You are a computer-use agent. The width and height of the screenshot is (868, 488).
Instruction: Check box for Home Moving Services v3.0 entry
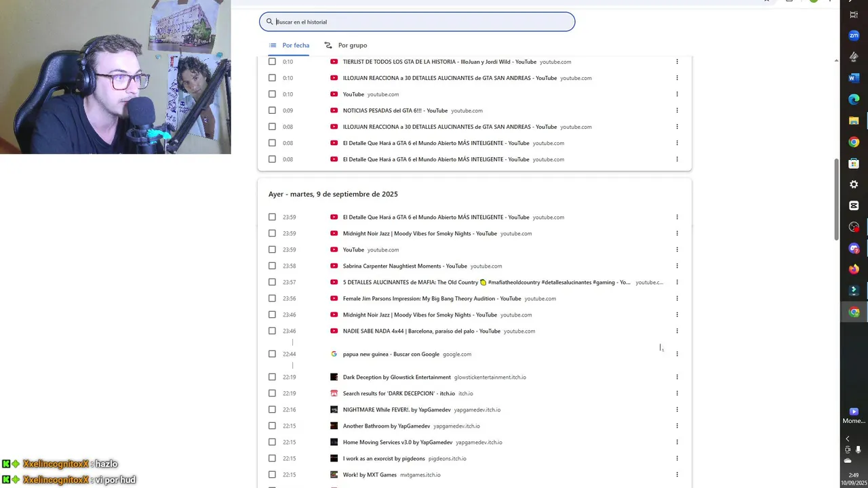[x=272, y=442]
